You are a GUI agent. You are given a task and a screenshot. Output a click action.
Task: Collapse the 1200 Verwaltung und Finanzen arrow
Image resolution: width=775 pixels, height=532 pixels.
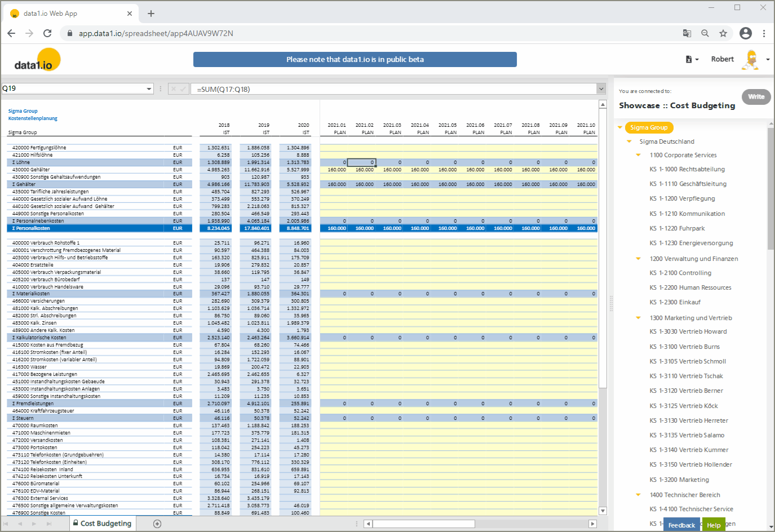click(639, 259)
